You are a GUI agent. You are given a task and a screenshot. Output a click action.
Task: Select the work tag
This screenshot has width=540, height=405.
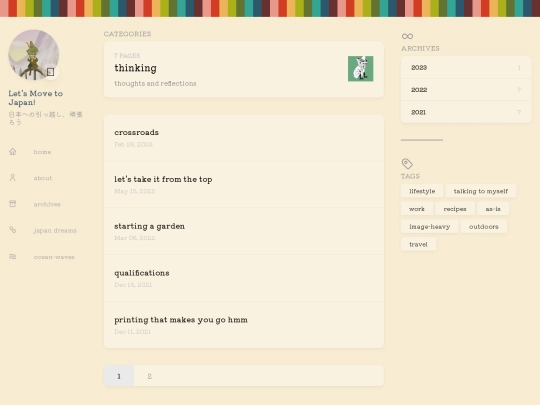417,209
